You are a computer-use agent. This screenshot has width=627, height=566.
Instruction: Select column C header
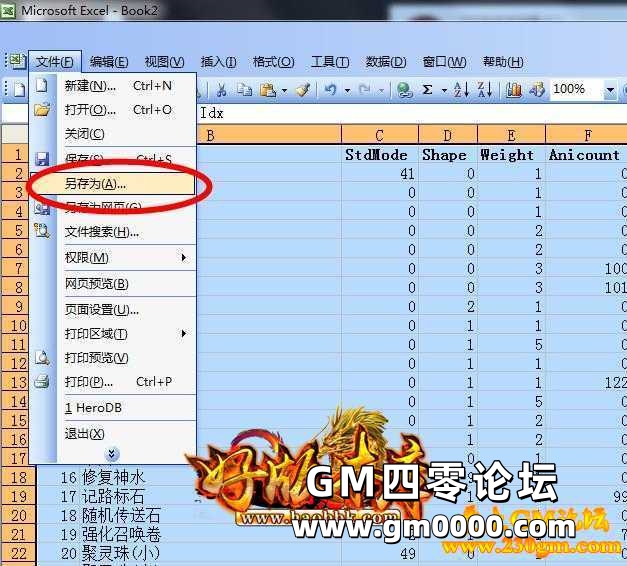[x=379, y=135]
